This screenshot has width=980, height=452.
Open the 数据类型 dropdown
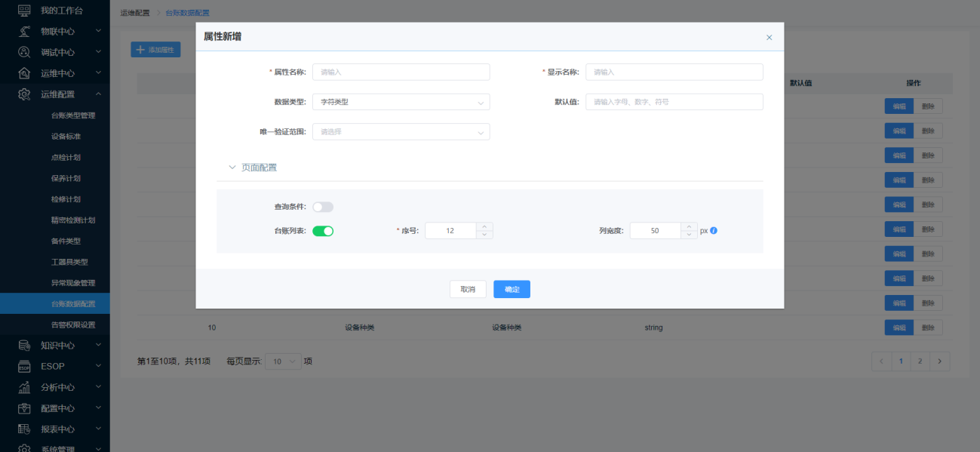[x=401, y=102]
